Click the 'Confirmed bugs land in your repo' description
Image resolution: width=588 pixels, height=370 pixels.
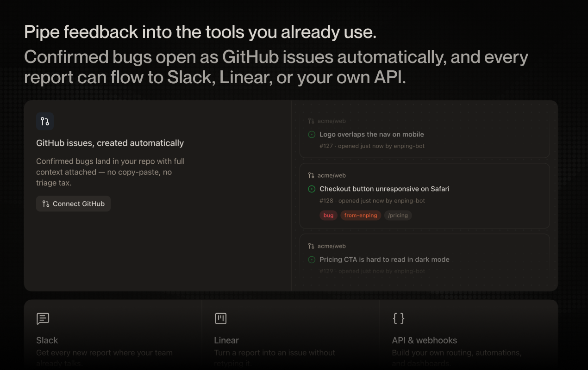[111, 172]
